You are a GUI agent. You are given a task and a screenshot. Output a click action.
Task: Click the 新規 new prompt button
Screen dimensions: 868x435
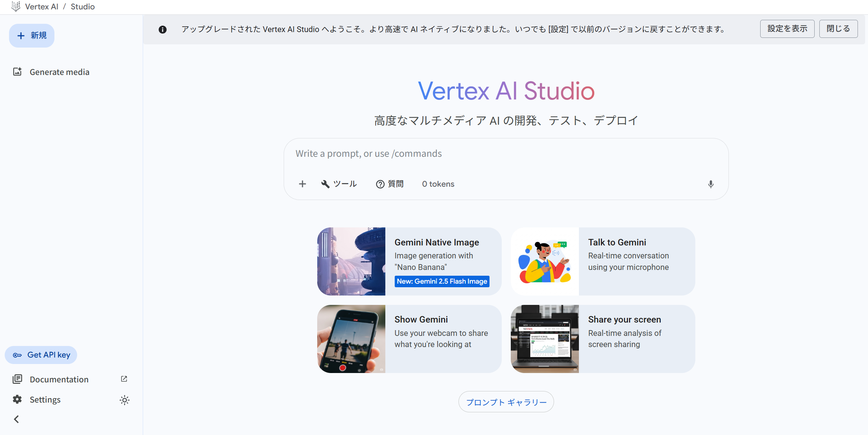(32, 36)
